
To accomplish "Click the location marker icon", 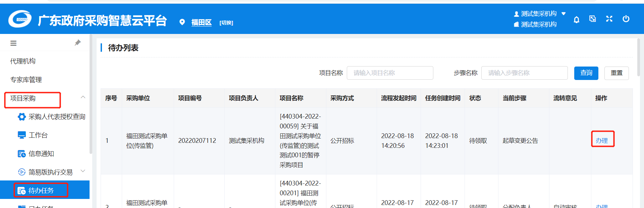I will pyautogui.click(x=182, y=22).
